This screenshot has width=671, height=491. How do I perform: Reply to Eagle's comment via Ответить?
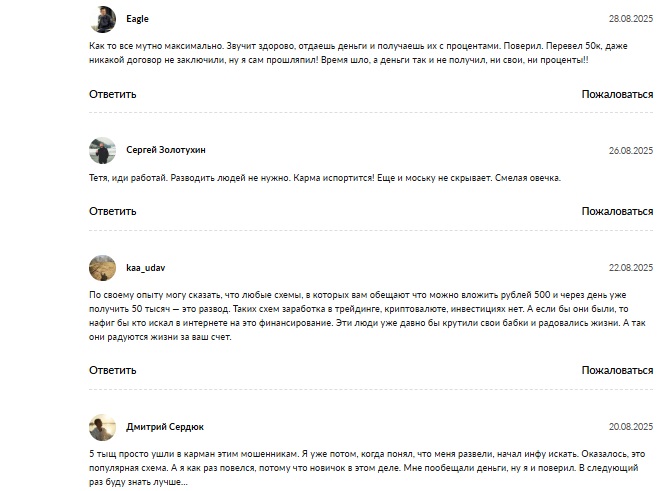(x=112, y=94)
